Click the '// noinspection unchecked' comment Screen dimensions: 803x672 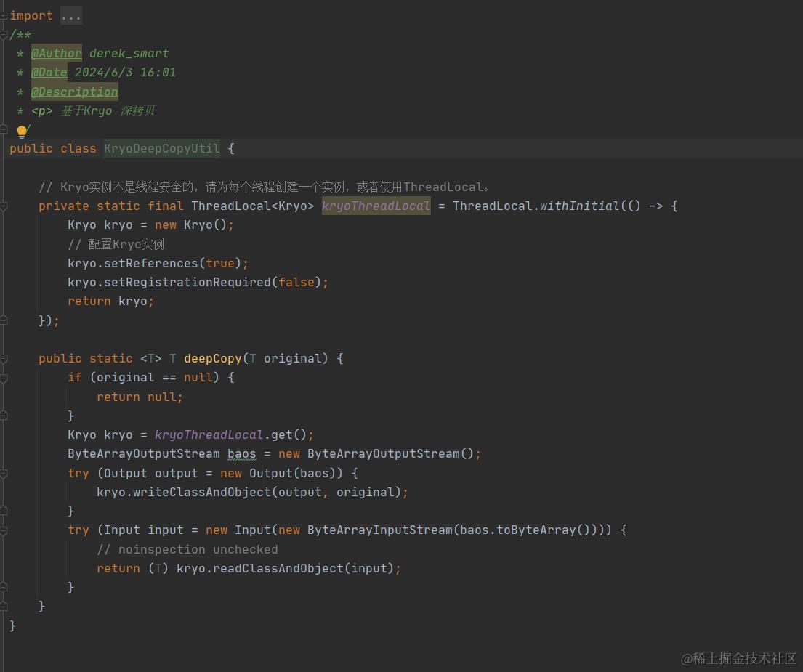coord(187,549)
